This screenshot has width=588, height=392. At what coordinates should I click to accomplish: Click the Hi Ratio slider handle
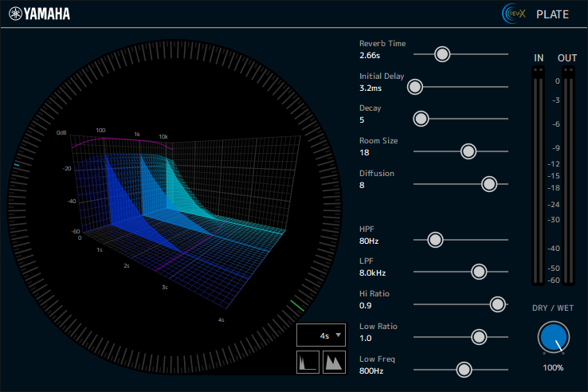[x=498, y=304]
